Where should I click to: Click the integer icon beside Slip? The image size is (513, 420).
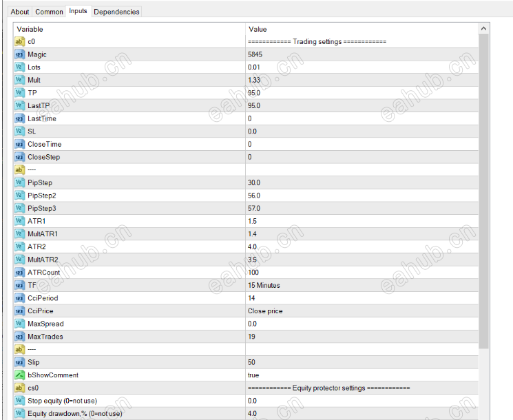19,362
